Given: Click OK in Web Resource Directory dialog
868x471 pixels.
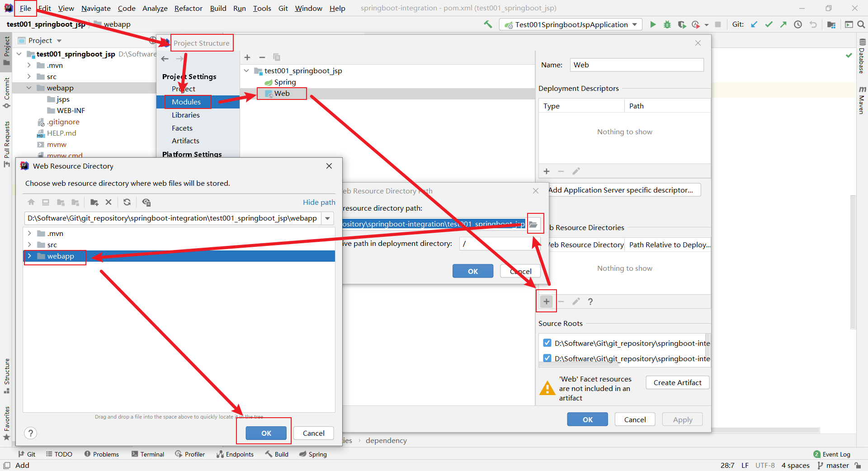Looking at the screenshot, I should (x=266, y=433).
